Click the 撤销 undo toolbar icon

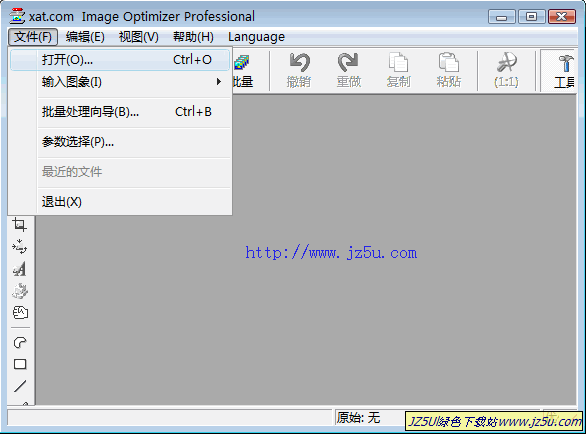click(299, 71)
